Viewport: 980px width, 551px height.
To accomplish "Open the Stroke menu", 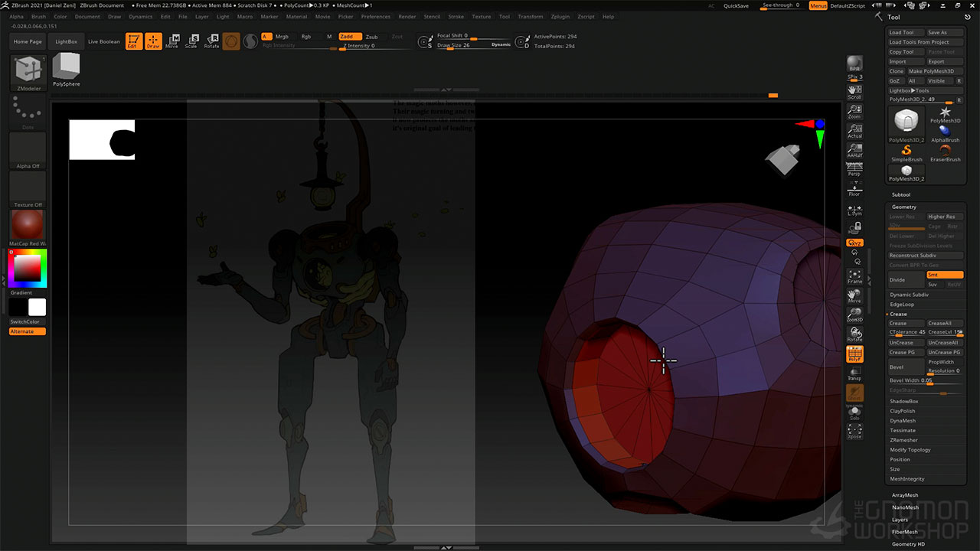I will tap(456, 16).
